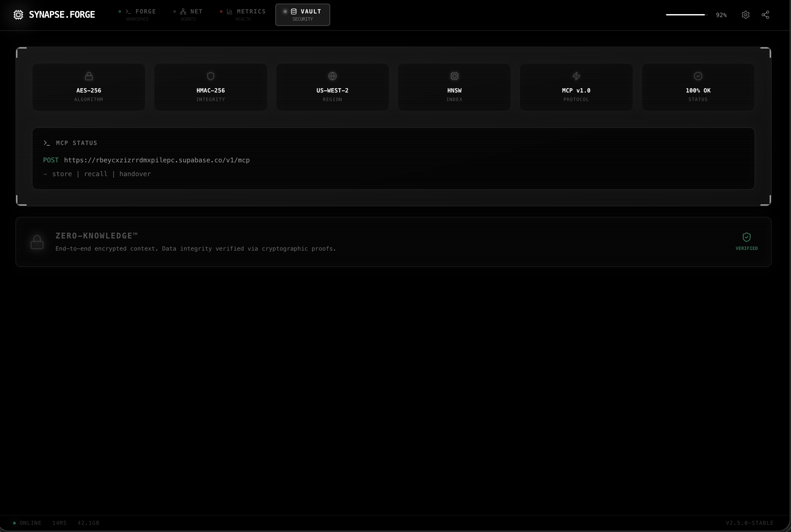Screen dimensions: 791x532
Task: Toggle the green status dot beside FORGE
Action: click(119, 11)
